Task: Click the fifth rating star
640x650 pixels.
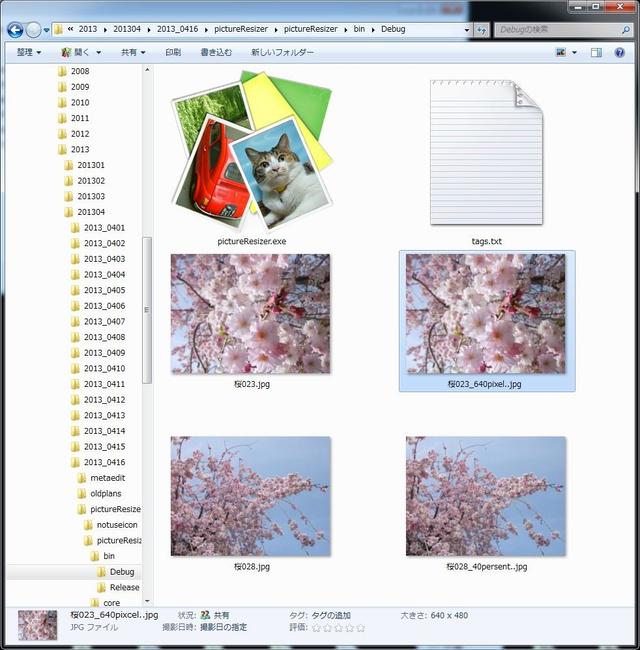Action: click(x=361, y=628)
